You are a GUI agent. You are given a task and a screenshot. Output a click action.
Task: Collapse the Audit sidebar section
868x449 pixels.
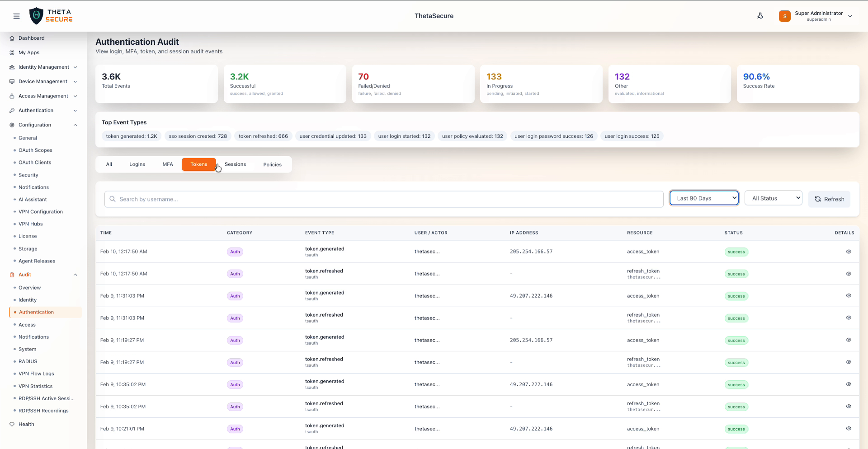pos(75,275)
